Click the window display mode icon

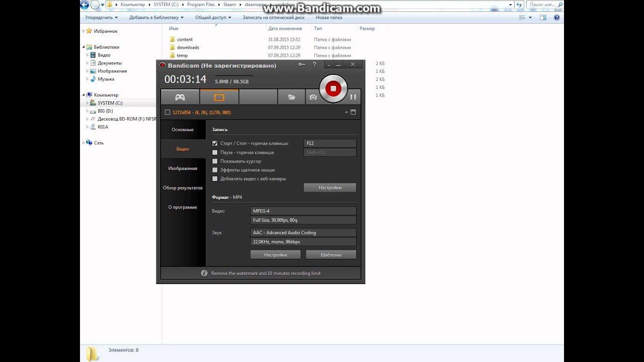pyautogui.click(x=353, y=112)
